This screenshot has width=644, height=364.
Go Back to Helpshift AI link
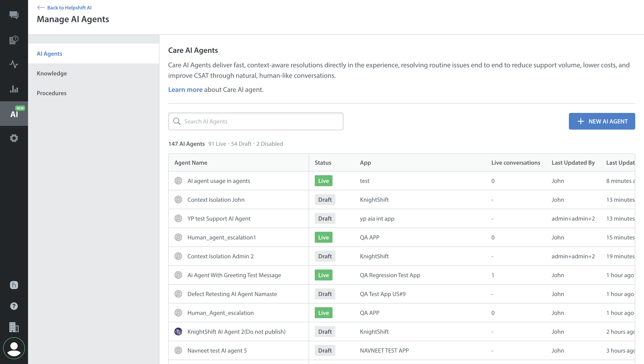click(x=64, y=7)
